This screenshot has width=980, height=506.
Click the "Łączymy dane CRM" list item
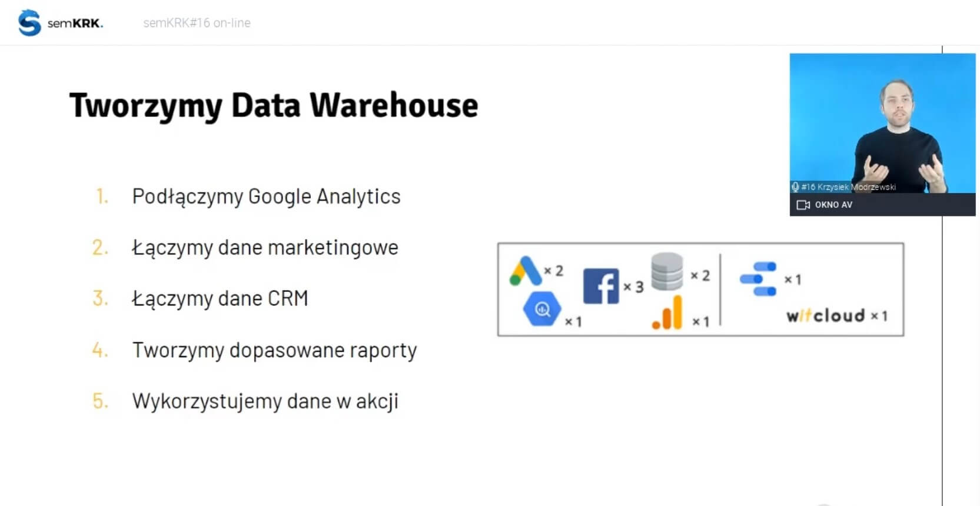click(220, 299)
